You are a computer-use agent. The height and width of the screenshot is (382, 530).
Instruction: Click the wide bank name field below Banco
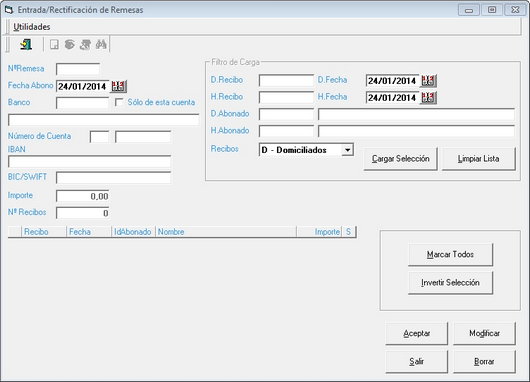click(x=103, y=120)
